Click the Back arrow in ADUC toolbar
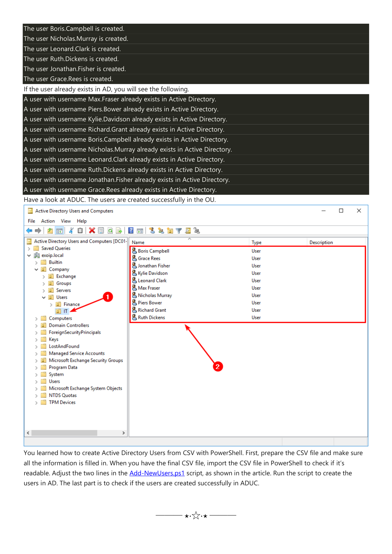 [29, 231]
